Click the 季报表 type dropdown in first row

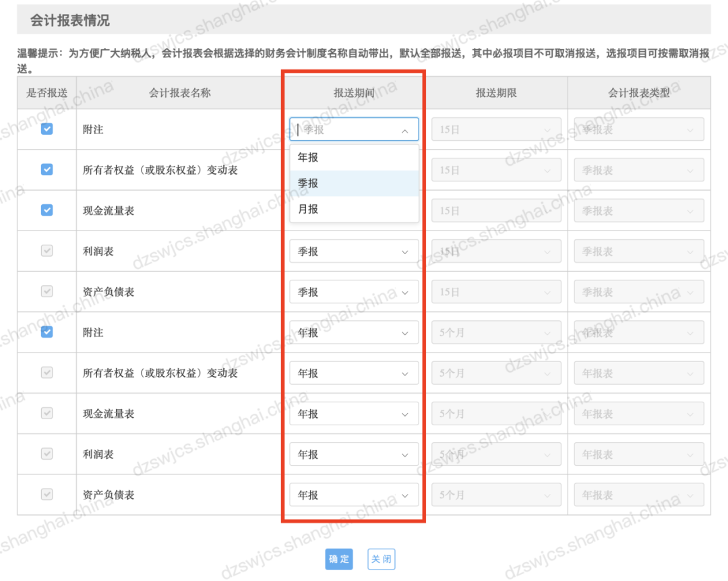point(638,129)
